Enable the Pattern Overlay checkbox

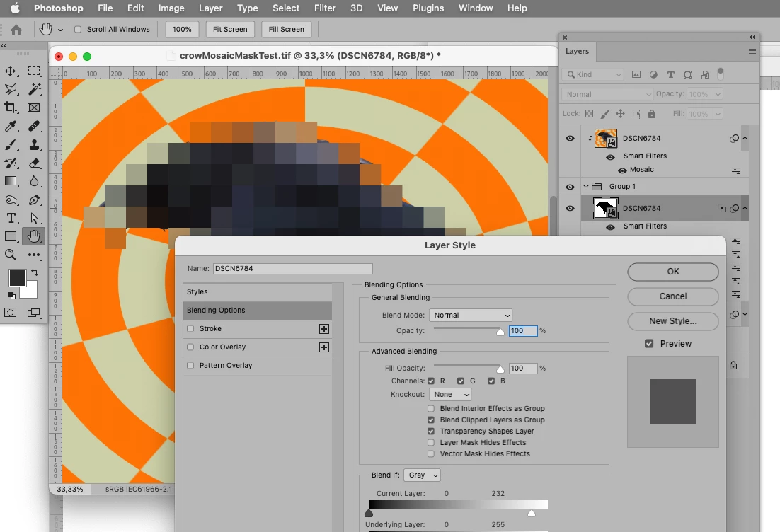click(190, 366)
